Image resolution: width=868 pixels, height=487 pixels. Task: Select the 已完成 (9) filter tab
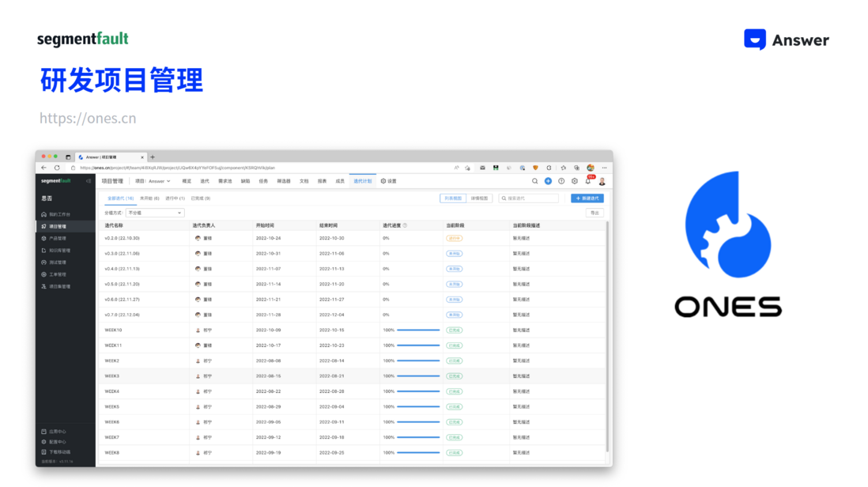tap(200, 198)
